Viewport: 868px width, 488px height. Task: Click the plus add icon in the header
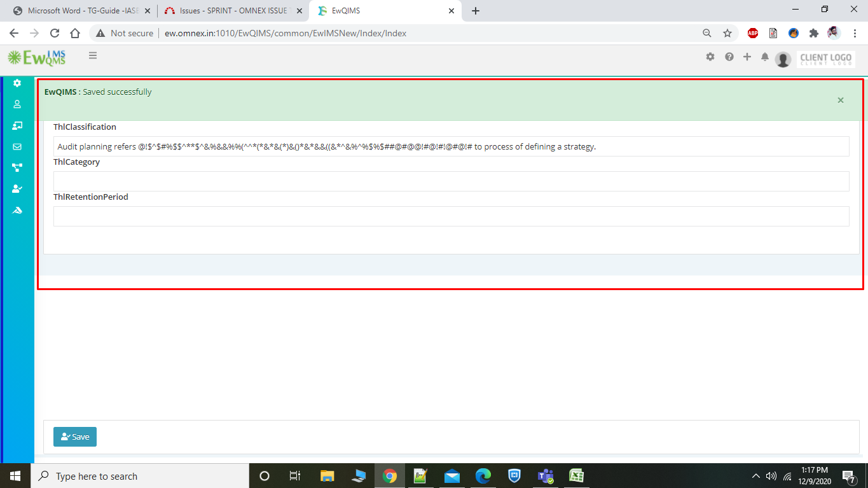coord(747,57)
